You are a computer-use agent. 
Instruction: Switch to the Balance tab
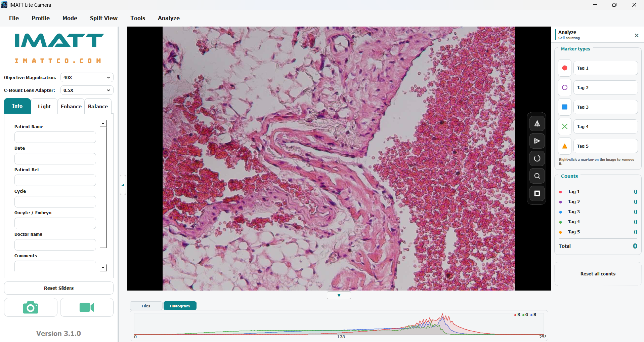click(98, 106)
